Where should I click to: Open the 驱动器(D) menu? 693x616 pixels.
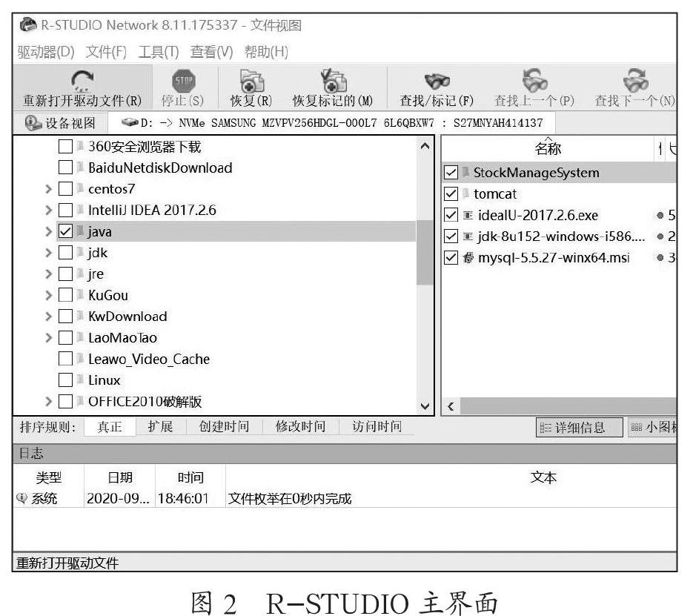coord(46,52)
